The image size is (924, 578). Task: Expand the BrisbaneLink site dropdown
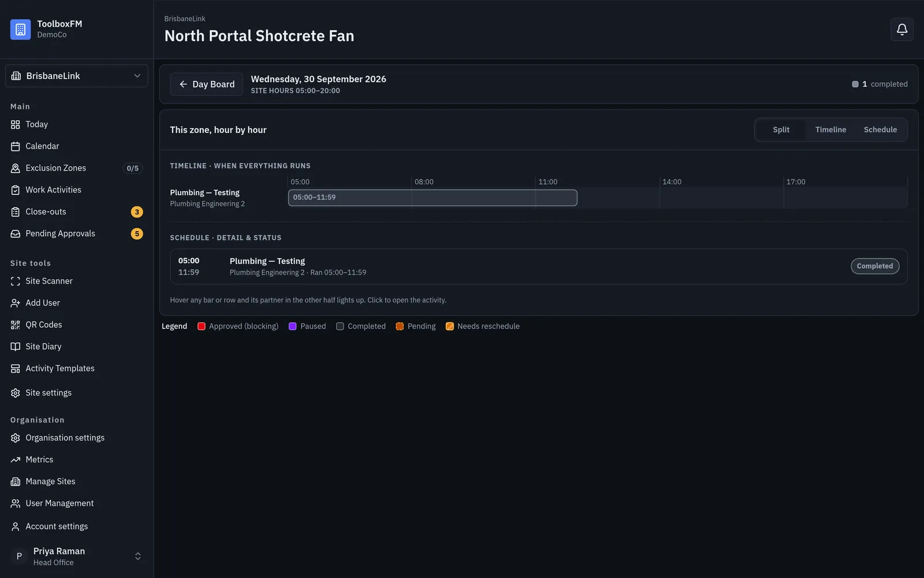tap(77, 76)
